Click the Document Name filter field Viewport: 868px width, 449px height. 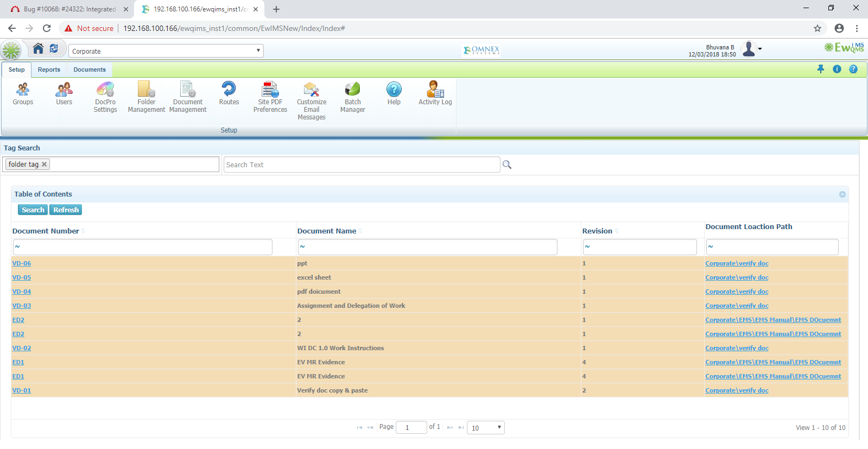[427, 247]
